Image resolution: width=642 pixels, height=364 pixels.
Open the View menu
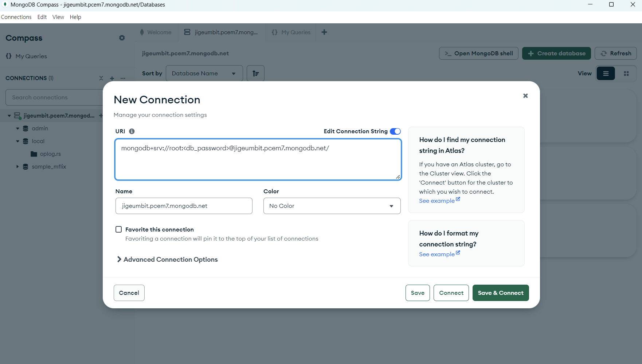tap(58, 17)
